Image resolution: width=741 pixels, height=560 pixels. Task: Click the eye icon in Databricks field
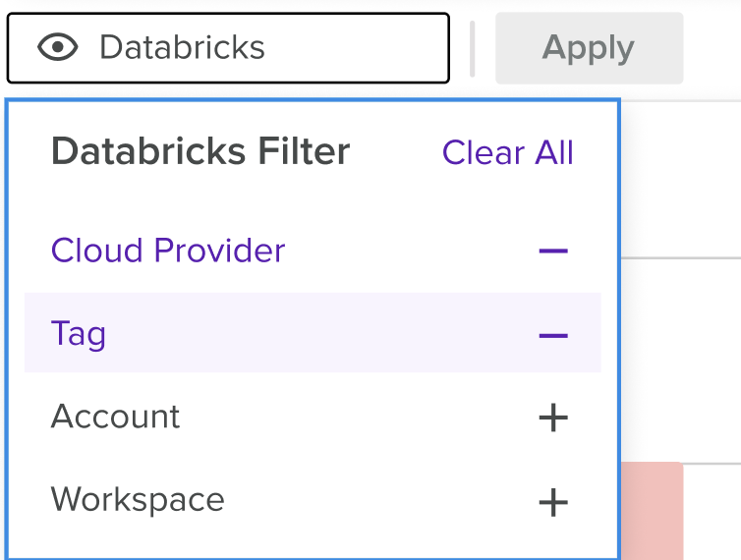[x=58, y=47]
